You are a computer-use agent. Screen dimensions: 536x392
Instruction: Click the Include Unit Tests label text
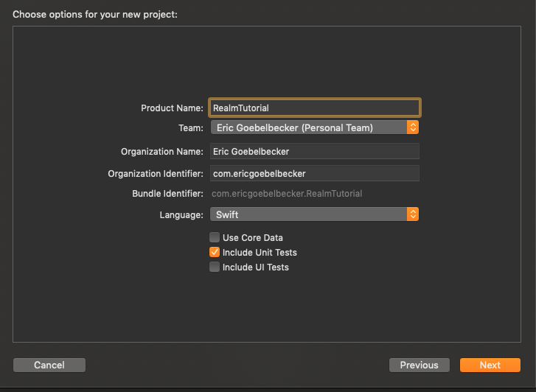coord(260,253)
